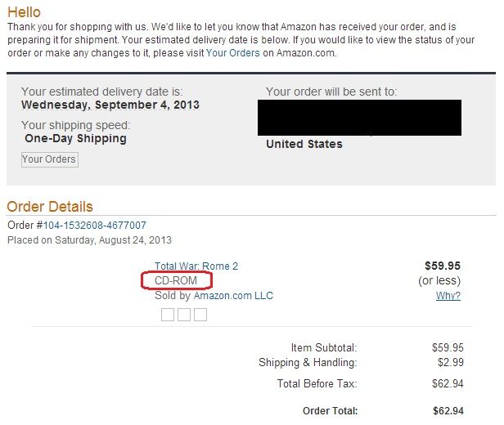504x425 pixels.
Task: Click the circled CD-ROM format label
Action: coord(176,281)
